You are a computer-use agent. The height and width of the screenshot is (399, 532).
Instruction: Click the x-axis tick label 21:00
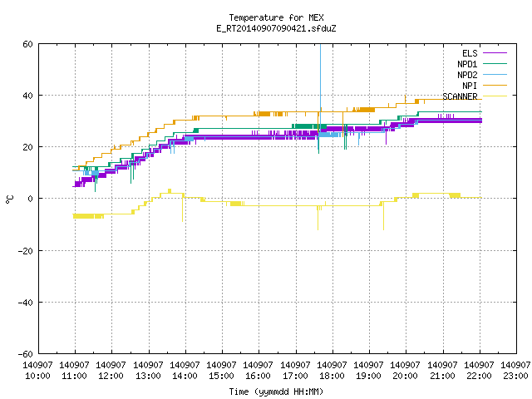443,376
